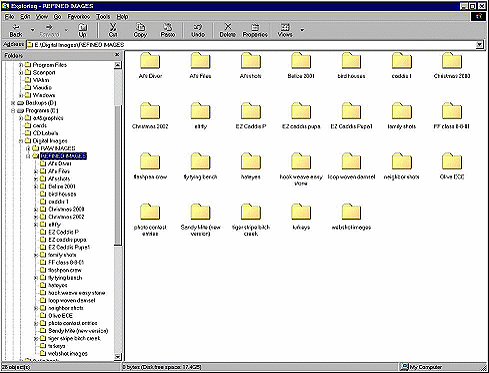Expand the RAW IMAGES tree node
This screenshot has height=373, width=489.
tap(28, 148)
